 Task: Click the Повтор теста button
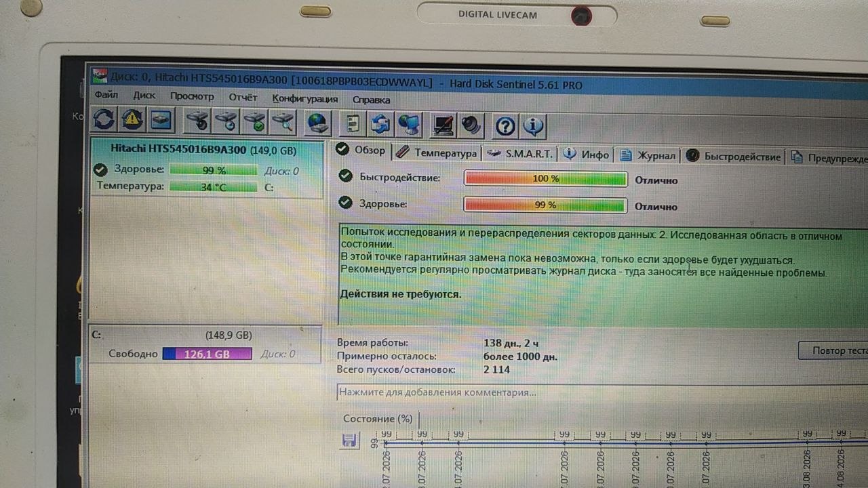tap(833, 350)
